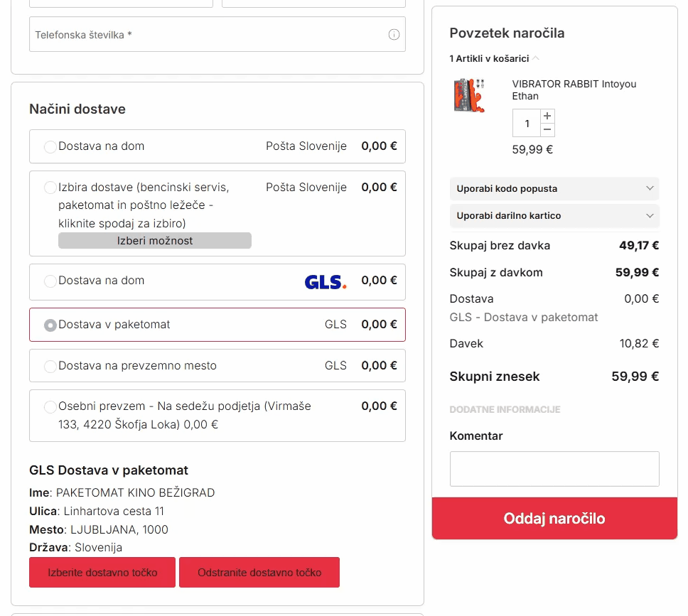Screen dimensions: 688x616
Task: Click the Izberi možnost button
Action: click(155, 241)
